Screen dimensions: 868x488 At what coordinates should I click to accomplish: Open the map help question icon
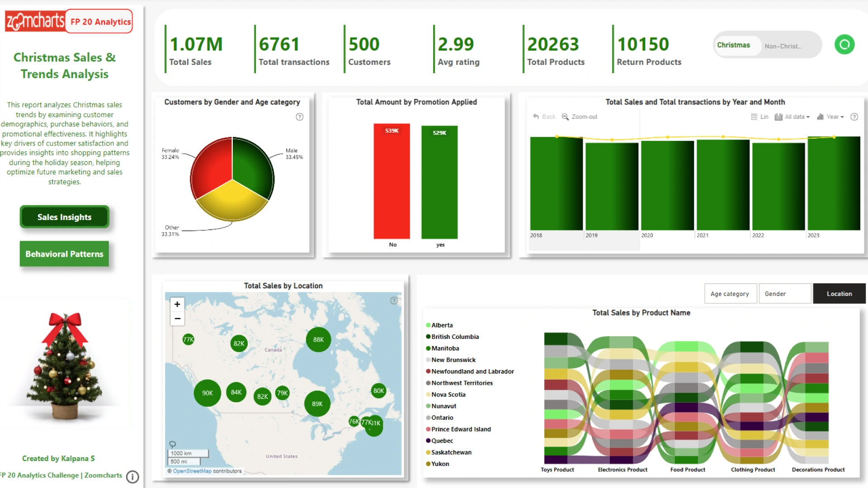(x=394, y=300)
